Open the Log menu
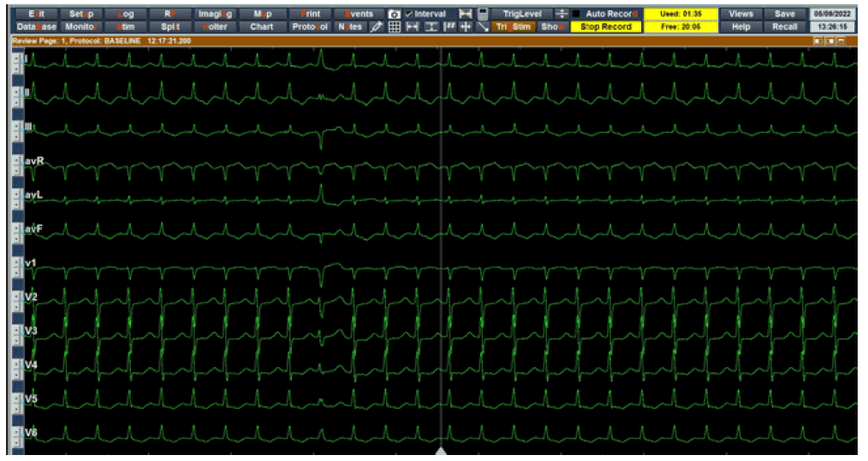This screenshot has width=868, height=461. pos(126,14)
